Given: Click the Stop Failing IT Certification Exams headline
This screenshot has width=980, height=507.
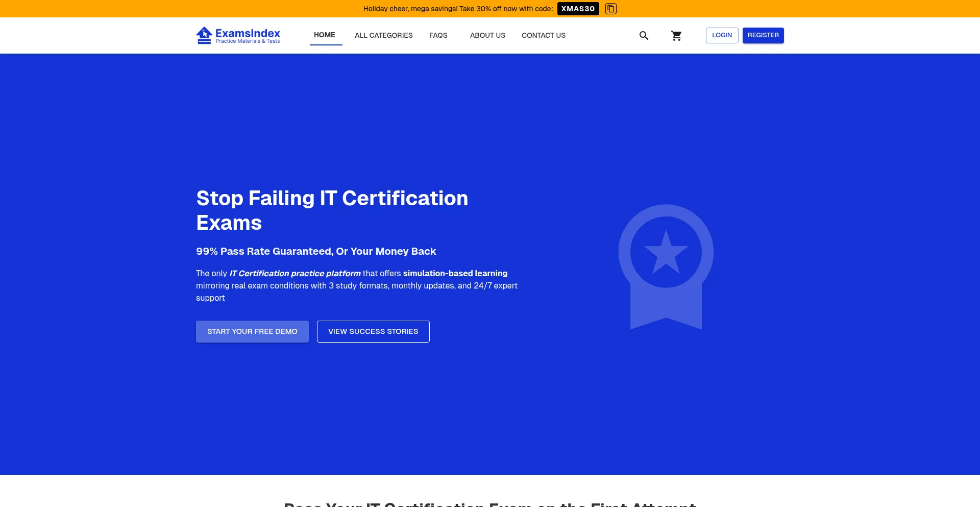Looking at the screenshot, I should pos(332,210).
